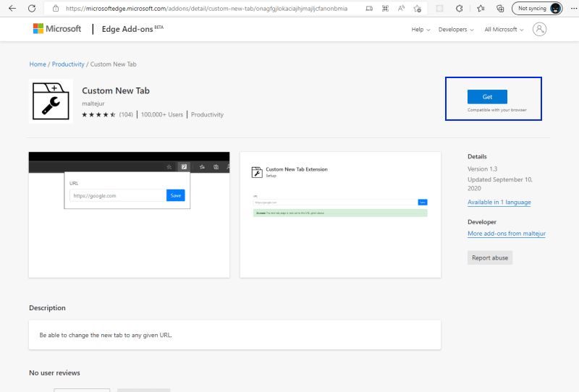
Task: Click the No user reviews heading
Action: (54, 372)
